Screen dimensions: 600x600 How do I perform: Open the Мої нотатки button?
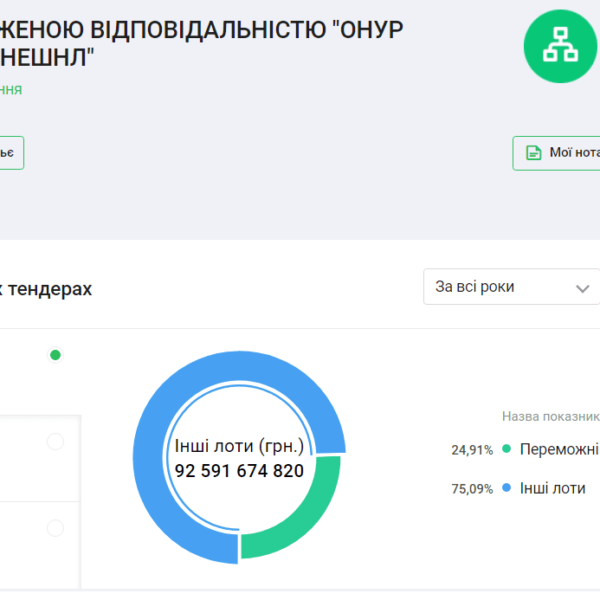tap(556, 153)
